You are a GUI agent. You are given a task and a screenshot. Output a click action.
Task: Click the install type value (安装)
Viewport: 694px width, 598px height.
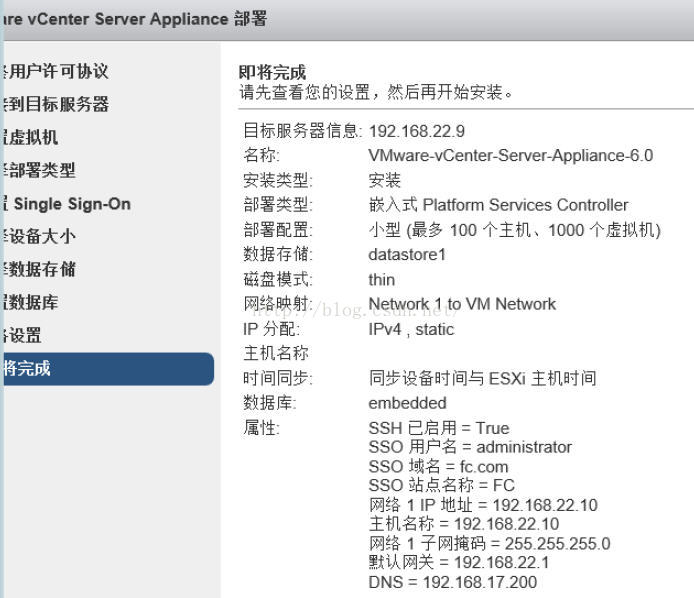tap(385, 180)
